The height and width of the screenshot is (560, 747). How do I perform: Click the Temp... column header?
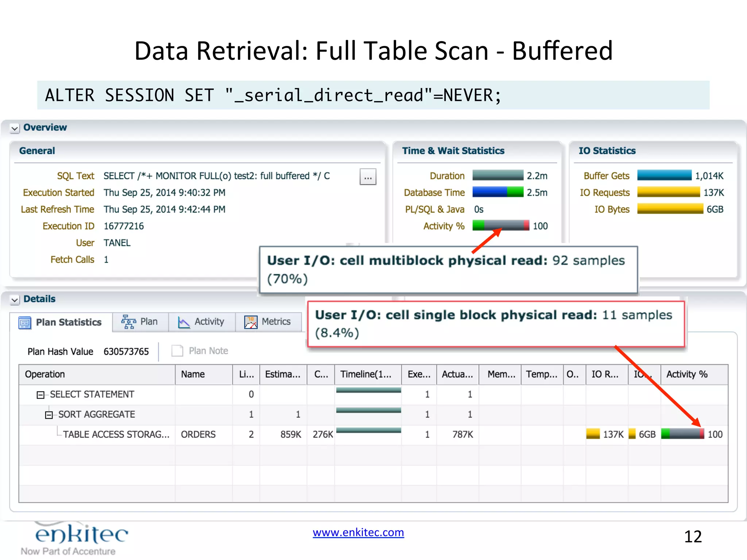click(542, 374)
